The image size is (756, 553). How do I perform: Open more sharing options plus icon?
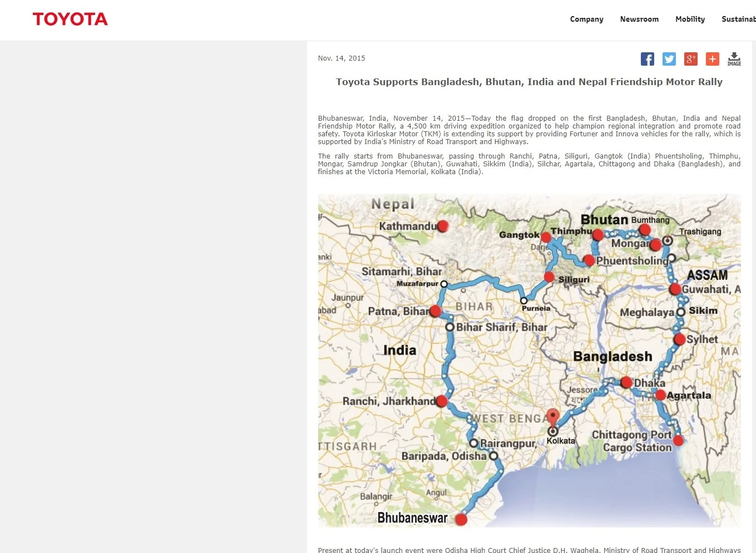pyautogui.click(x=713, y=59)
